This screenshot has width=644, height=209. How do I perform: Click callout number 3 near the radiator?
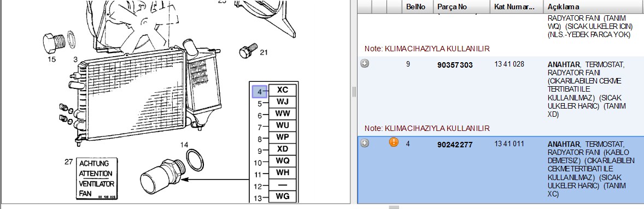75,59
